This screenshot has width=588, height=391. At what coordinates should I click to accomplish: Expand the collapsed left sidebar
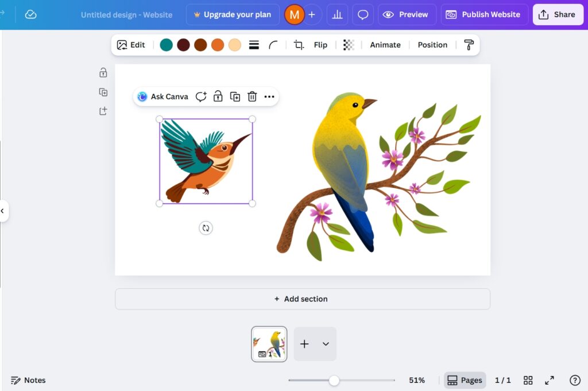3,211
